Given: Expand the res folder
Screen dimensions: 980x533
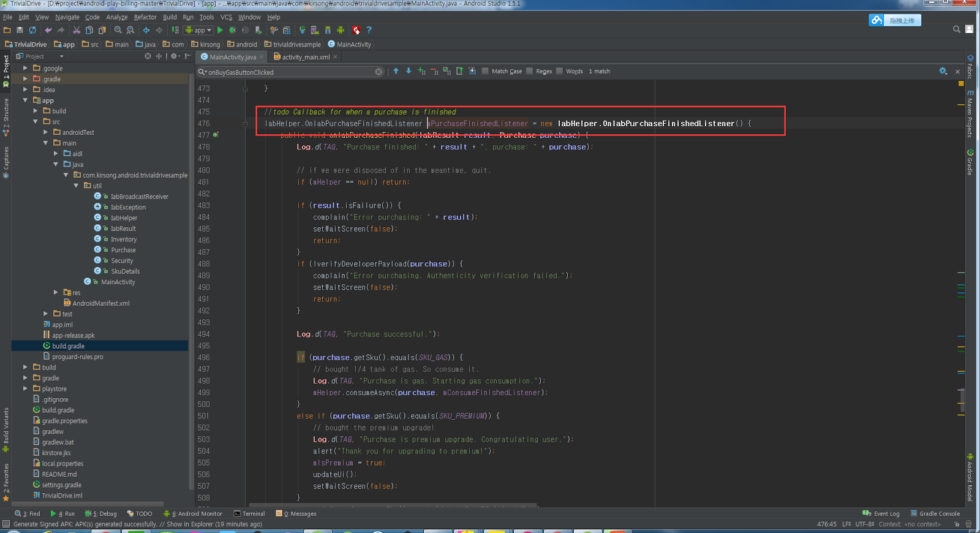Looking at the screenshot, I should pos(56,292).
